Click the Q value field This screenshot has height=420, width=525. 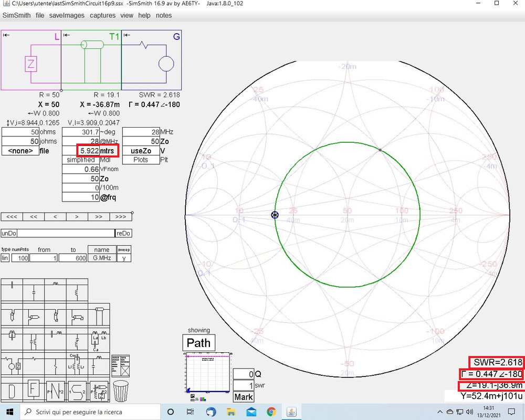point(244,374)
